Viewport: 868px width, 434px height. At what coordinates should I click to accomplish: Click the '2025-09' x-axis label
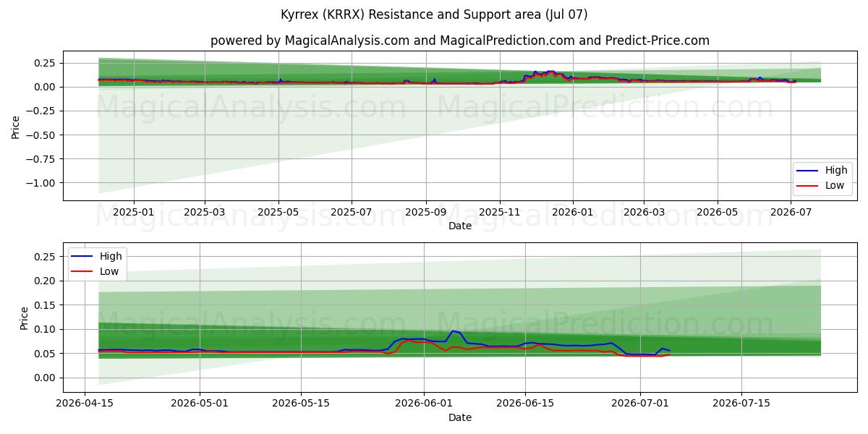(426, 212)
